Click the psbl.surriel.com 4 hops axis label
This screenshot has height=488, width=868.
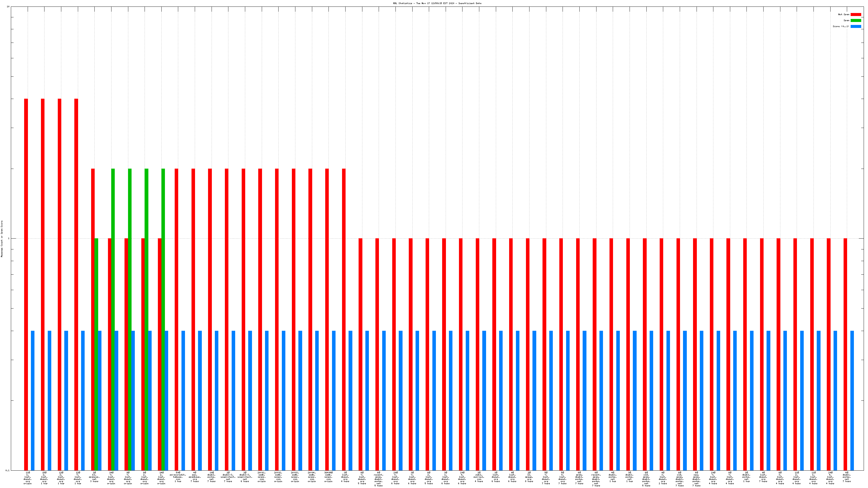(479, 477)
